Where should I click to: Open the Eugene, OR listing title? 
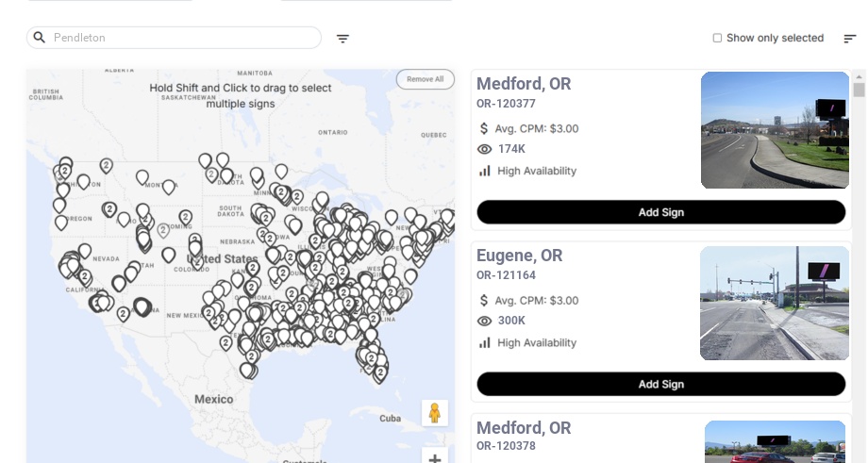coord(519,256)
